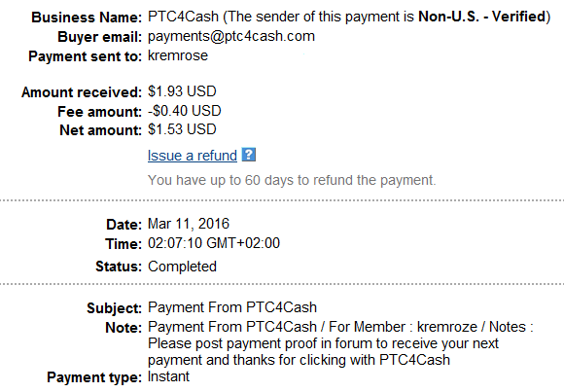This screenshot has width=564, height=392.
Task: Click the 60 days refund notice text
Action: pyautogui.click(x=292, y=180)
